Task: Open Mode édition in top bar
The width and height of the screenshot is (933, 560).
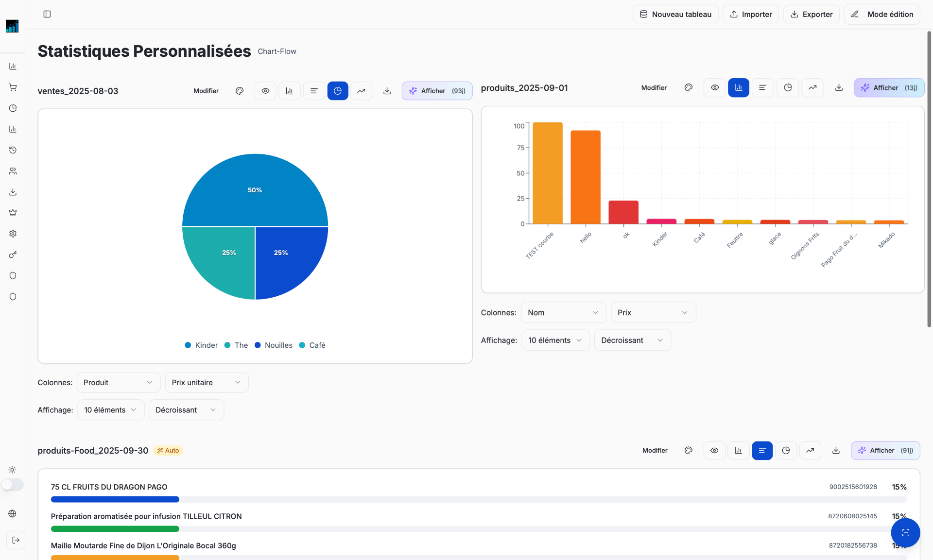Action: (x=882, y=14)
